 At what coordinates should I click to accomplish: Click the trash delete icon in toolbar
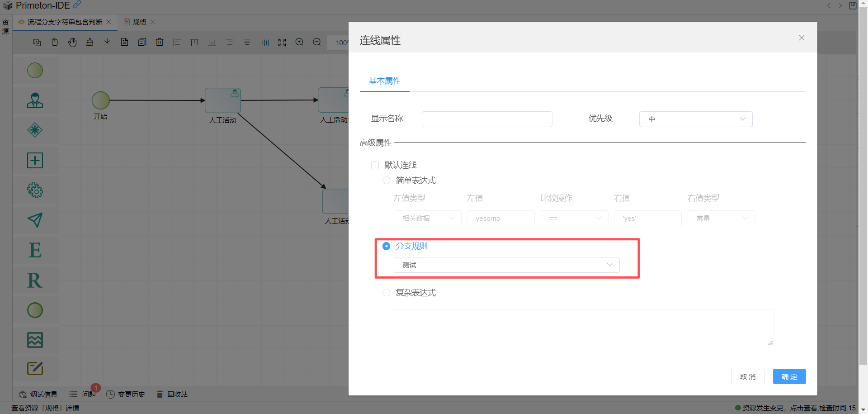click(x=160, y=42)
